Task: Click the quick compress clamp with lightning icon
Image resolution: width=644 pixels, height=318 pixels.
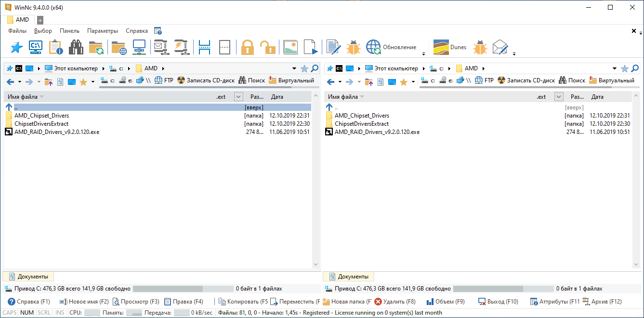Action: [181, 47]
